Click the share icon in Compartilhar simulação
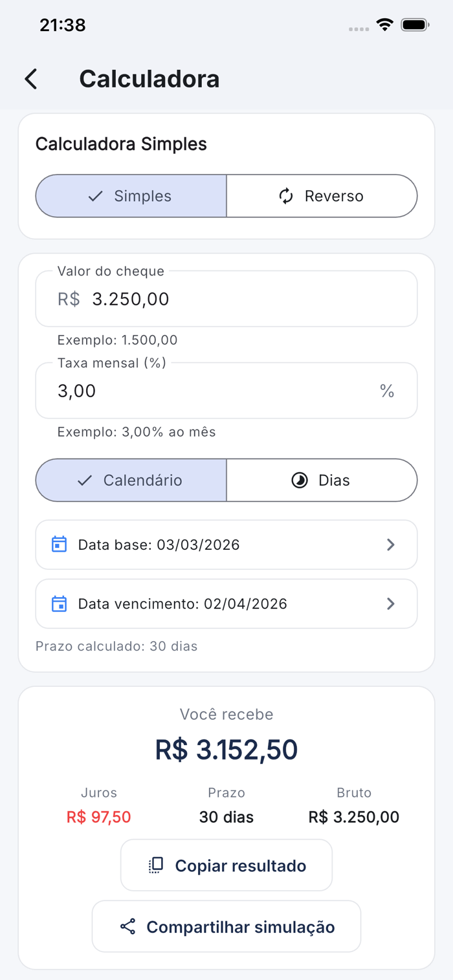The image size is (453, 980). tap(128, 926)
